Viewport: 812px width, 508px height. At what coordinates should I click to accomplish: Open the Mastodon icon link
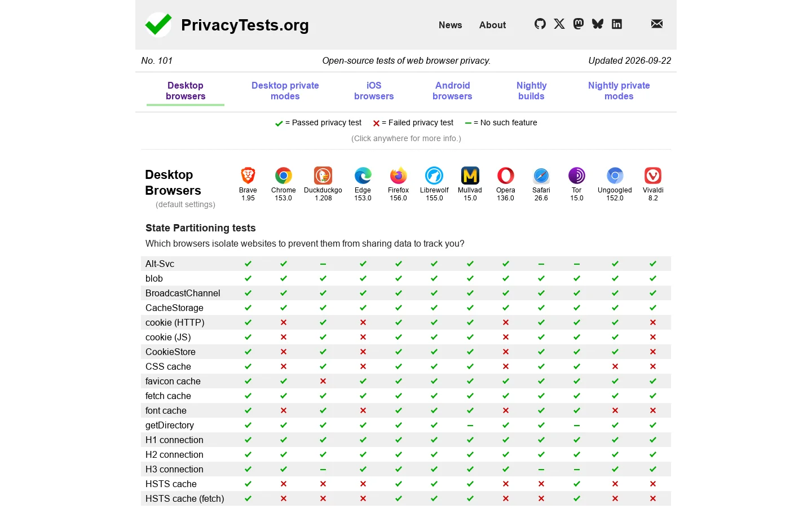tap(579, 24)
